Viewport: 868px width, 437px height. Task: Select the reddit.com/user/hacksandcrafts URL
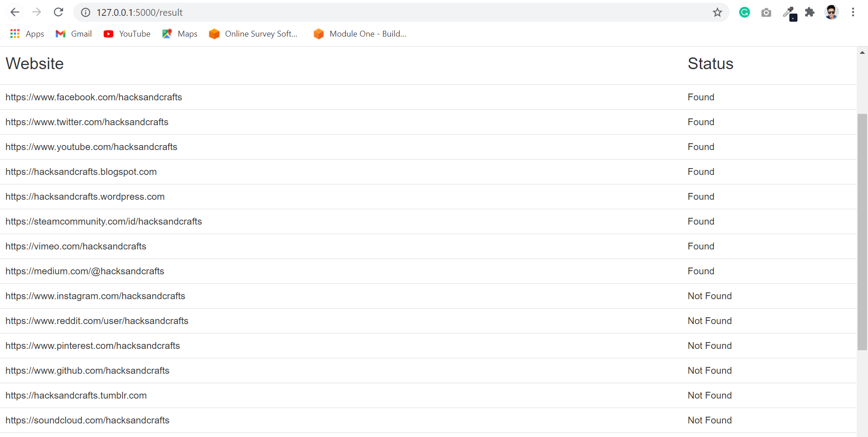[x=97, y=321]
